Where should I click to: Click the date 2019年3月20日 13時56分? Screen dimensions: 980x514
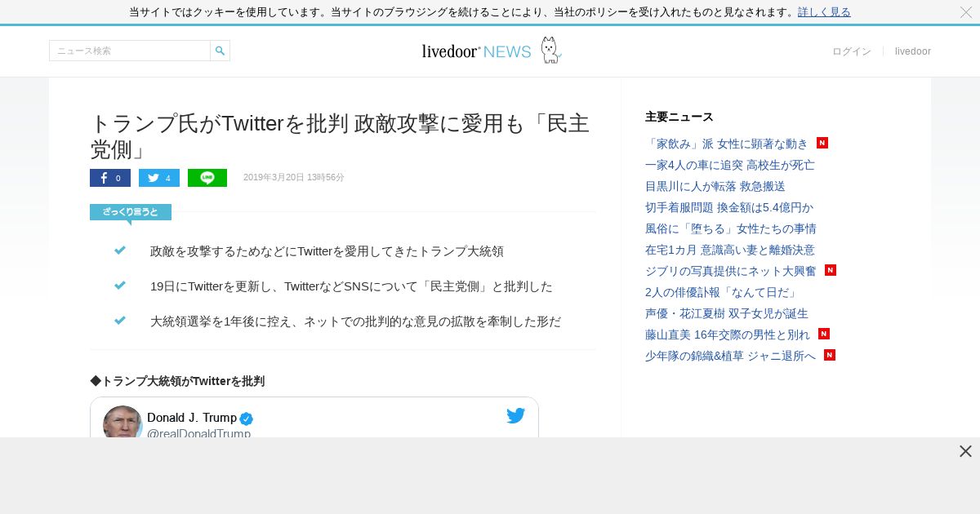(294, 178)
